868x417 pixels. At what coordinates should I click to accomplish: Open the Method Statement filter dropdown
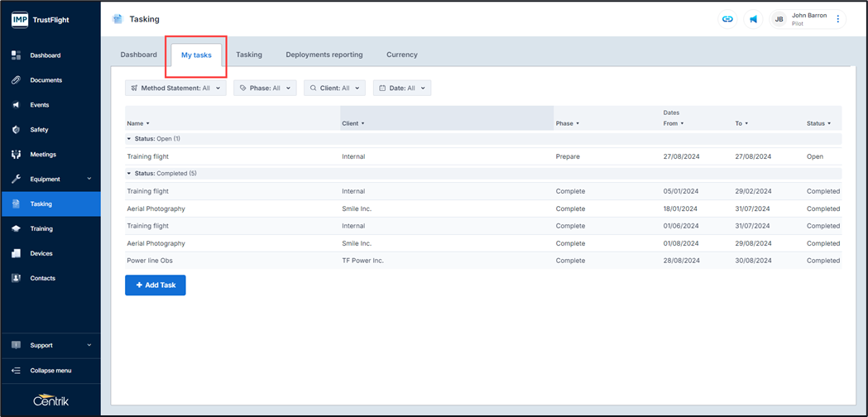[x=175, y=88]
